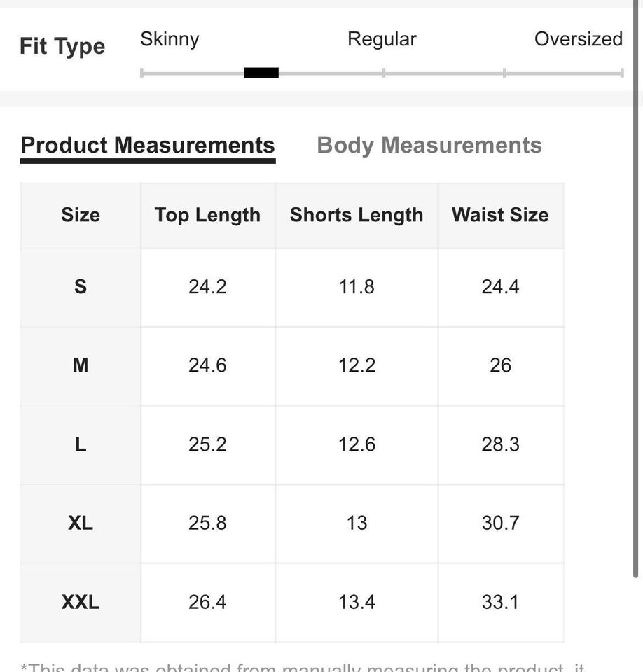This screenshot has width=643, height=672.
Task: Click the 25.2 top length cell
Action: pyautogui.click(x=207, y=444)
